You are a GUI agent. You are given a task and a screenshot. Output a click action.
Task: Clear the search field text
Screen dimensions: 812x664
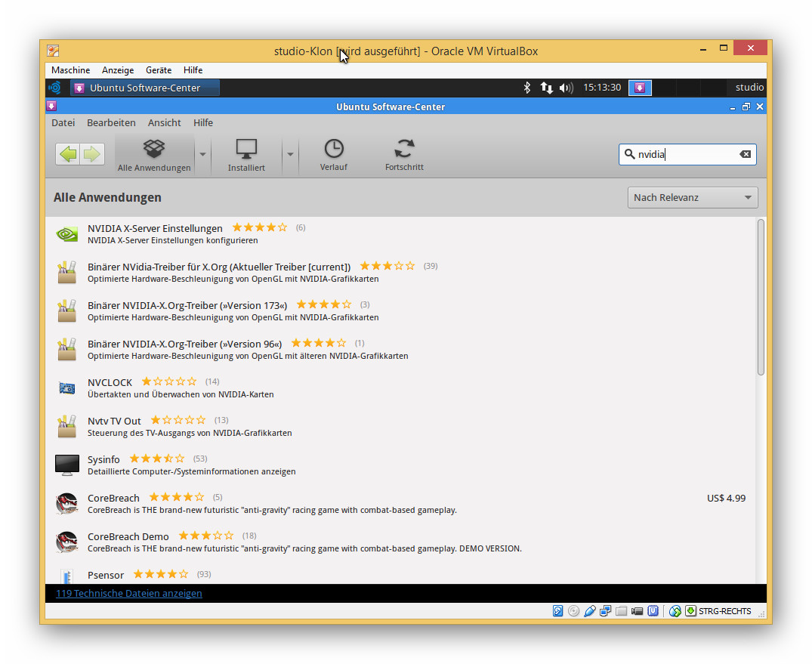click(x=746, y=154)
